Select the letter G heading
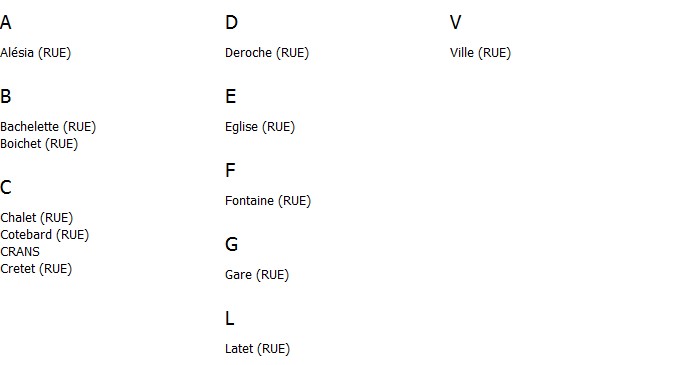This screenshot has height=365, width=675. (231, 244)
